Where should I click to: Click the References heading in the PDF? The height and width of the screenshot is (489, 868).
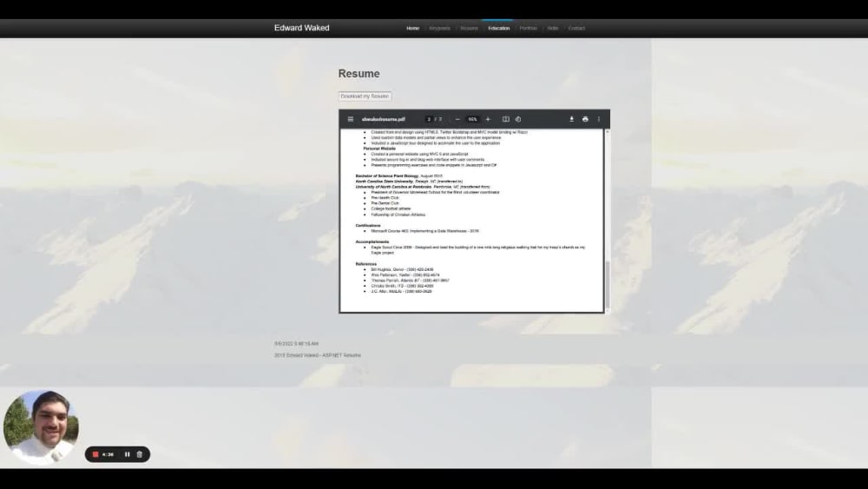(366, 263)
